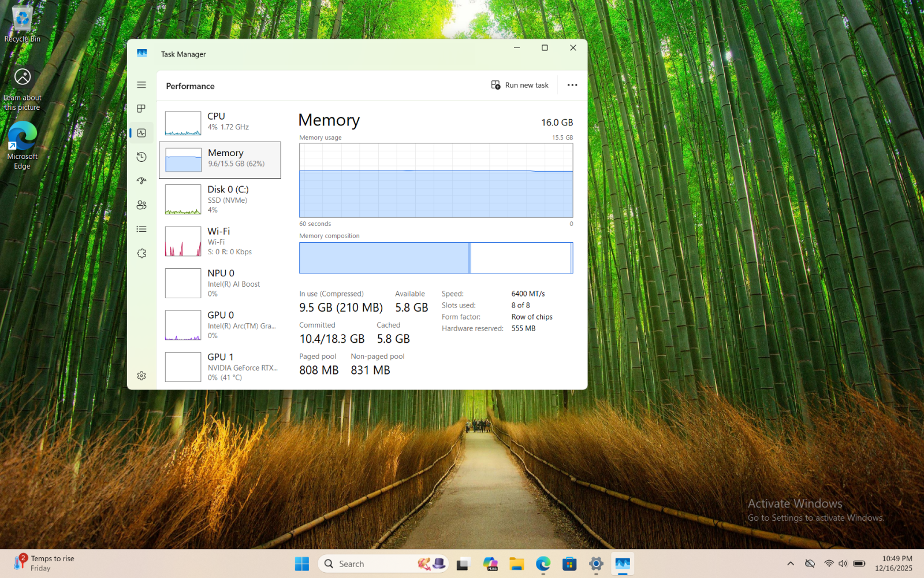924x578 pixels.
Task: Click the taskbar Search box
Action: pos(370,564)
